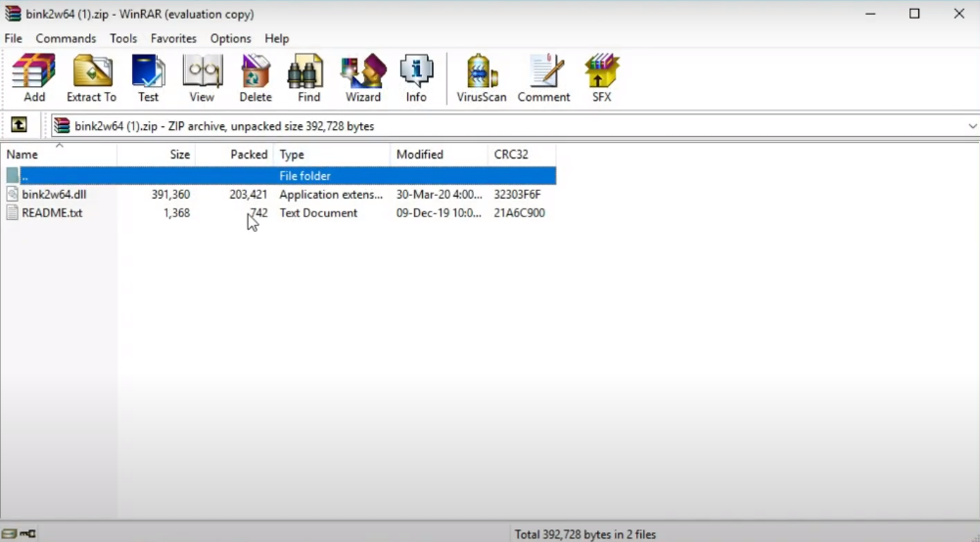Open the Help menu
This screenshot has width=980, height=542.
[x=277, y=39]
